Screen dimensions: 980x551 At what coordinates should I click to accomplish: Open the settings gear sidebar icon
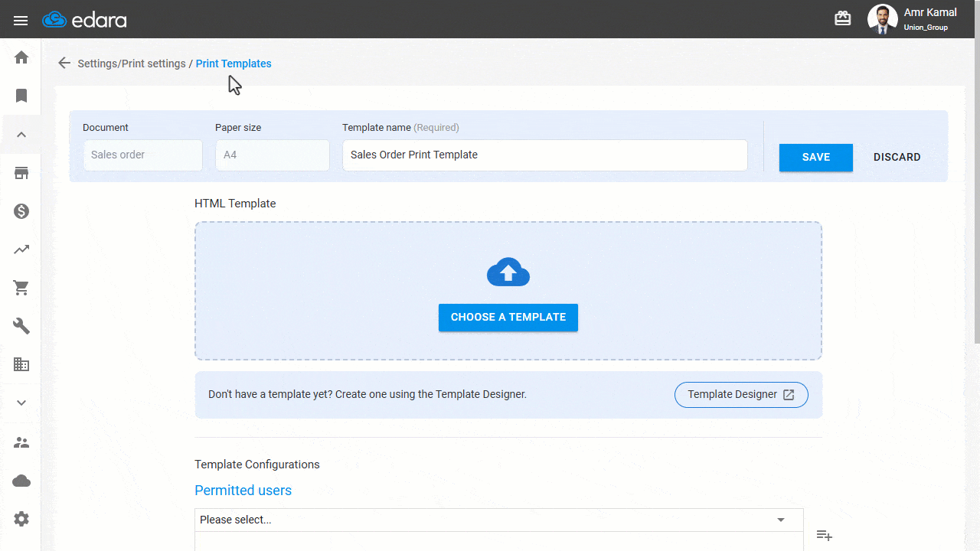21,519
